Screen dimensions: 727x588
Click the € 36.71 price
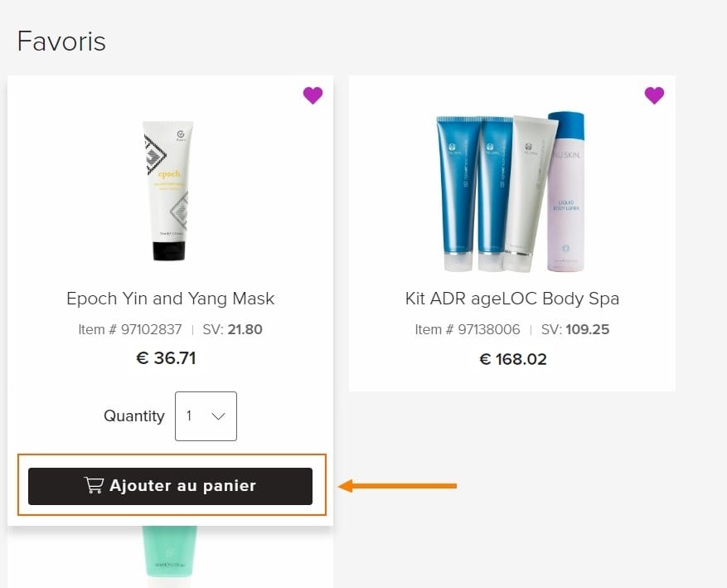pos(166,358)
